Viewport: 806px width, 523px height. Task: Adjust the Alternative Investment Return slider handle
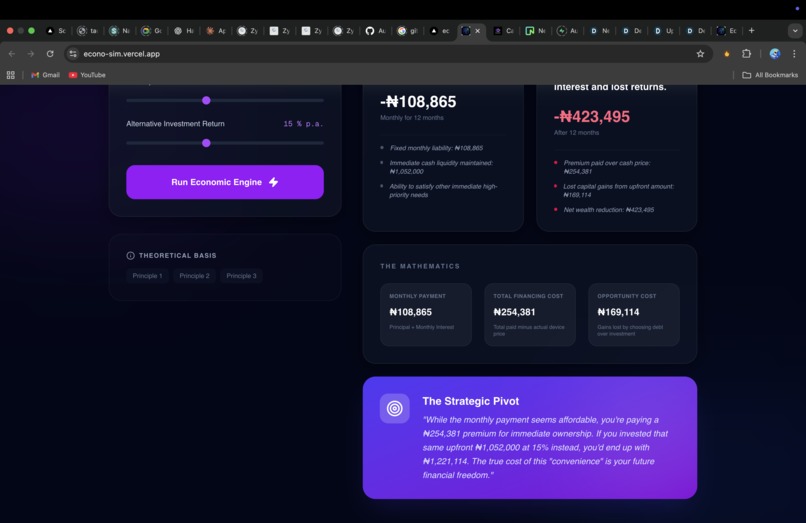pyautogui.click(x=206, y=143)
